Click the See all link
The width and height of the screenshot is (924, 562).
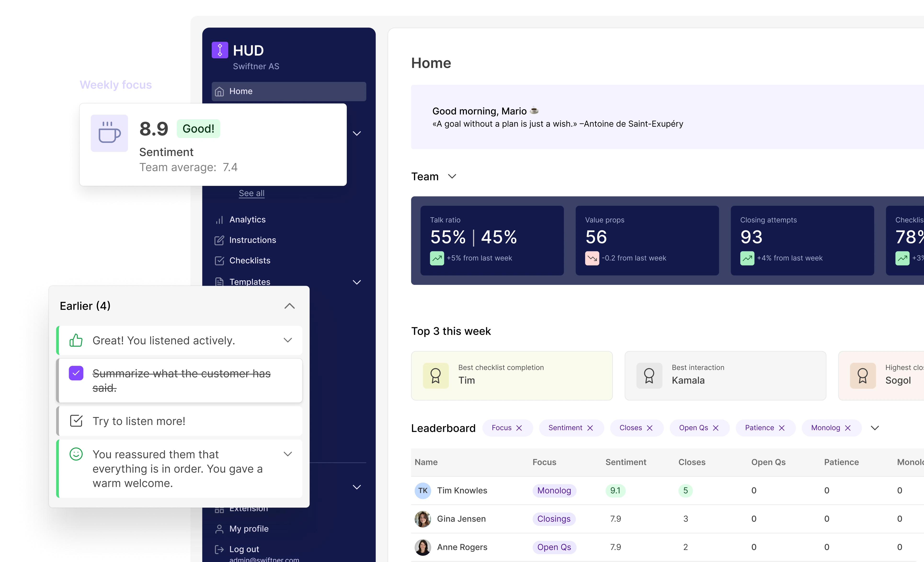(252, 193)
